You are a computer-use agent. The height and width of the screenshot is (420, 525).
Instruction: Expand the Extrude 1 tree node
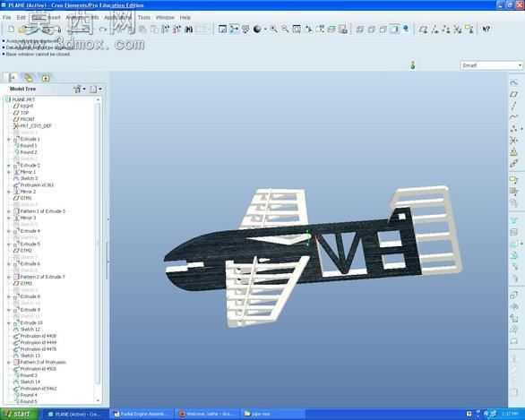coord(9,139)
